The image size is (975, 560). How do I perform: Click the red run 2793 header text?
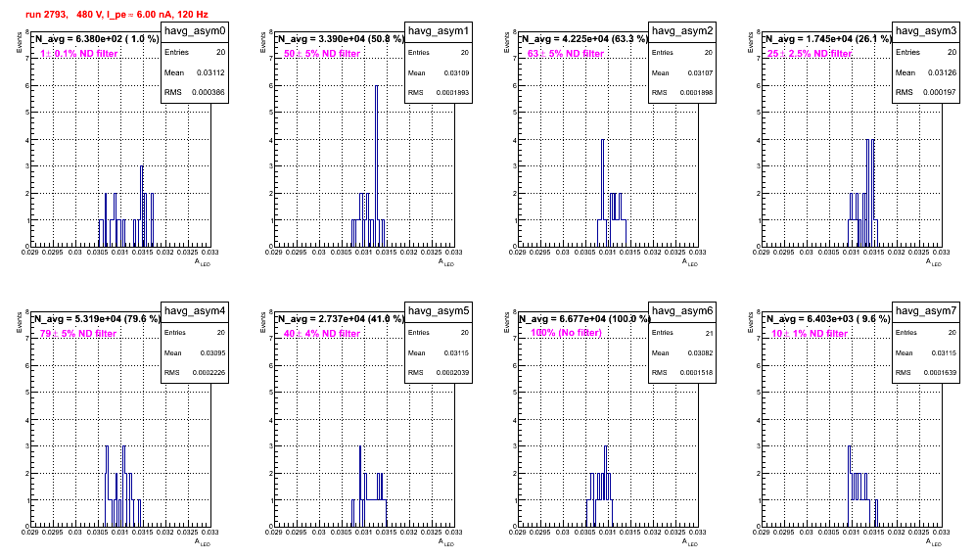click(116, 15)
